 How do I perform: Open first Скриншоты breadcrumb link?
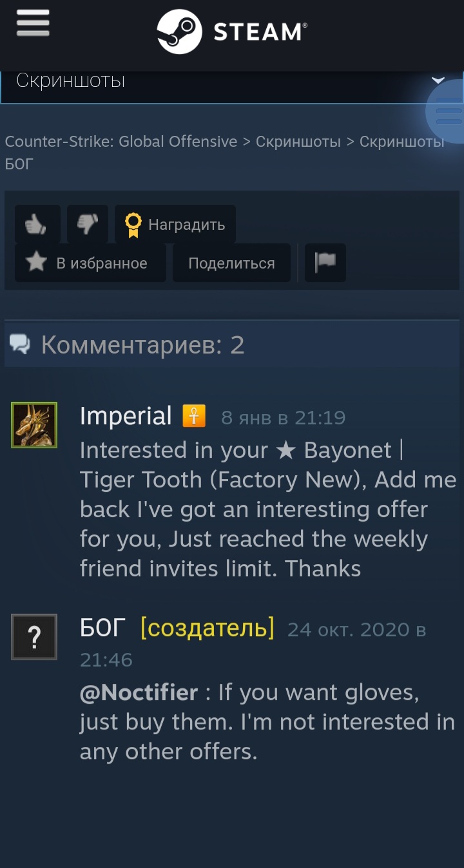[298, 142]
